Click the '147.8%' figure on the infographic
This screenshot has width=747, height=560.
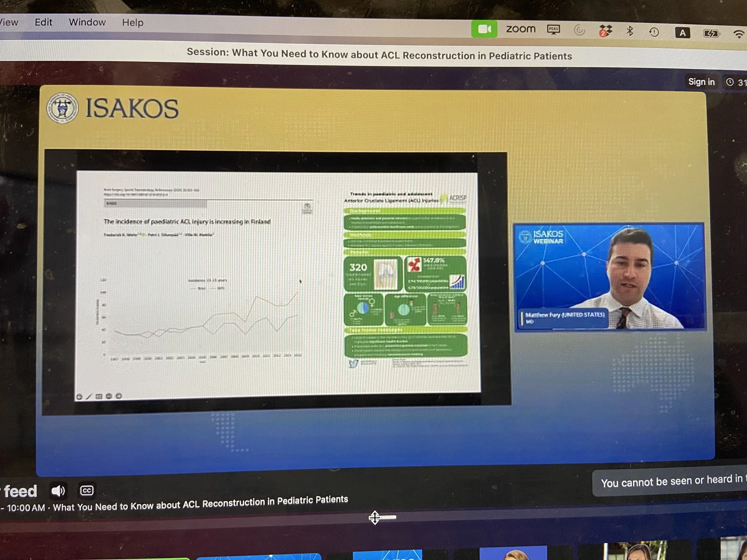click(434, 260)
